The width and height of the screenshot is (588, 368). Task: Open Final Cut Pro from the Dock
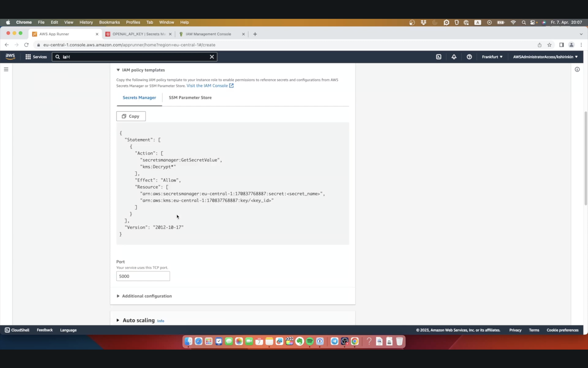(290, 341)
